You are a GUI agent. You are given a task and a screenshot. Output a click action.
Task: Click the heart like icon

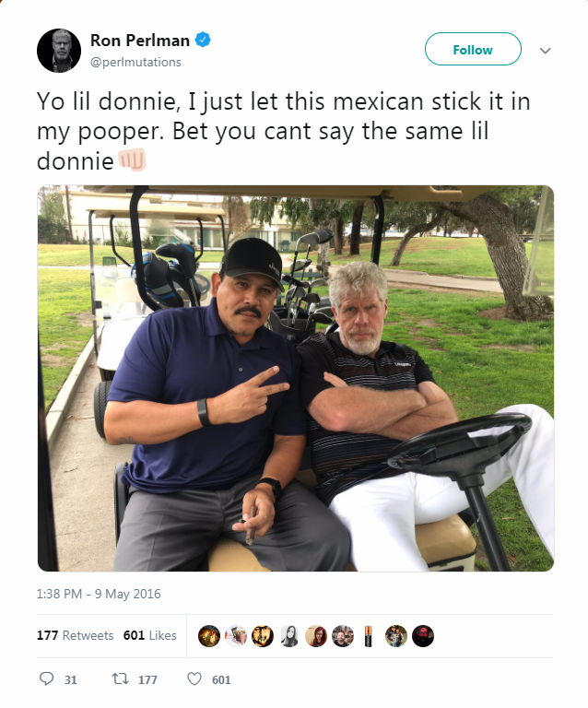tap(194, 678)
